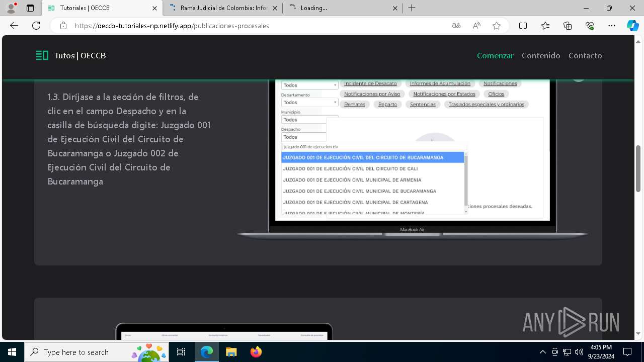Select Juzgado 001 Circuito de Bucaramanga option
This screenshot has height=362, width=644.
(372, 157)
